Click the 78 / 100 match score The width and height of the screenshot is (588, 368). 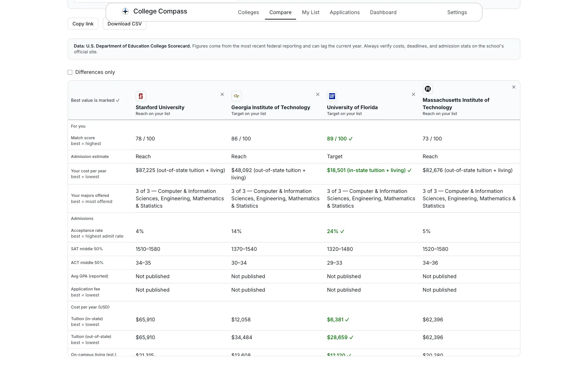coord(145,139)
